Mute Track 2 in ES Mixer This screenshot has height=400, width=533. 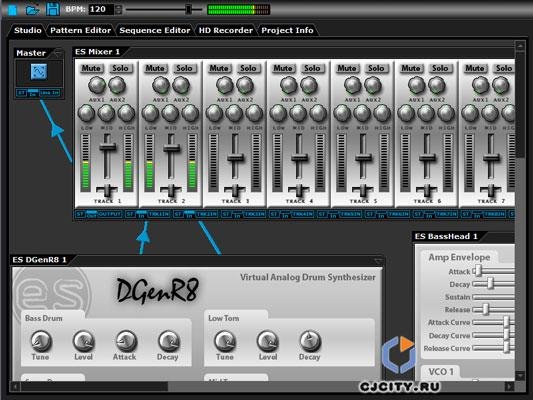[155, 68]
